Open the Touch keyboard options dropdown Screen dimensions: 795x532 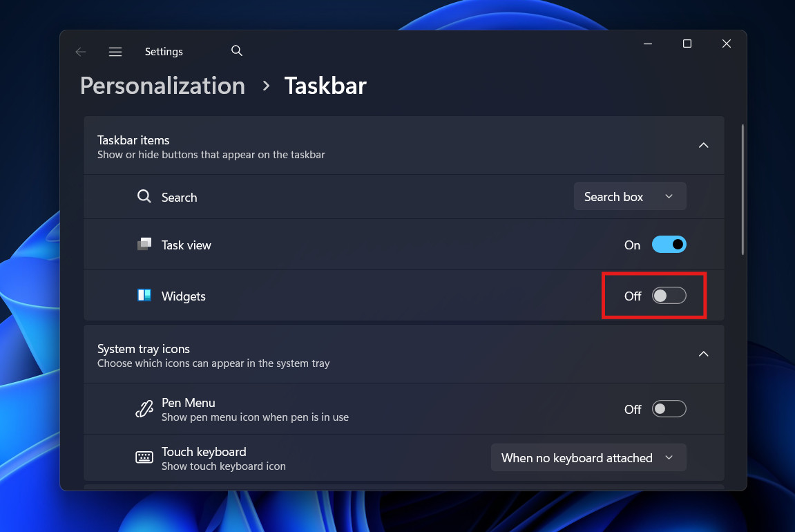click(x=588, y=457)
